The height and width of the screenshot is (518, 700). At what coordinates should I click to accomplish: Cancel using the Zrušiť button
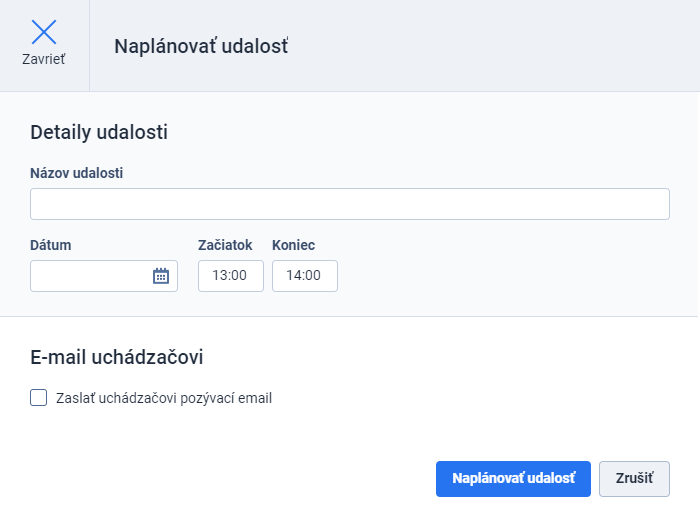[634, 479]
